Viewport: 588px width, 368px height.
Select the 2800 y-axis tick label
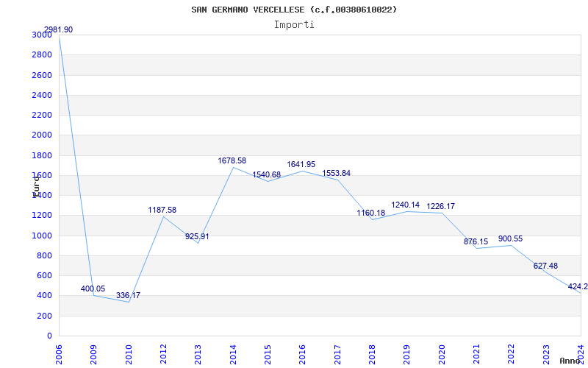42,54
